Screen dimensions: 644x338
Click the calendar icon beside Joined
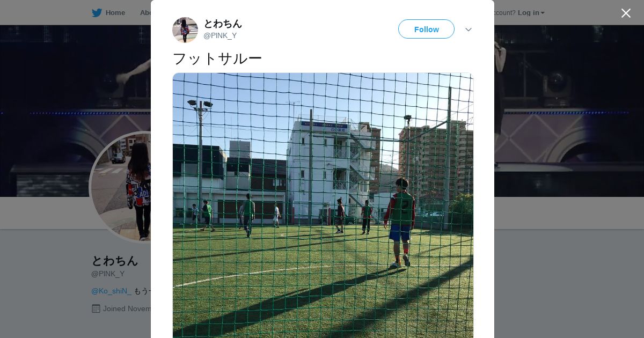[x=96, y=308]
